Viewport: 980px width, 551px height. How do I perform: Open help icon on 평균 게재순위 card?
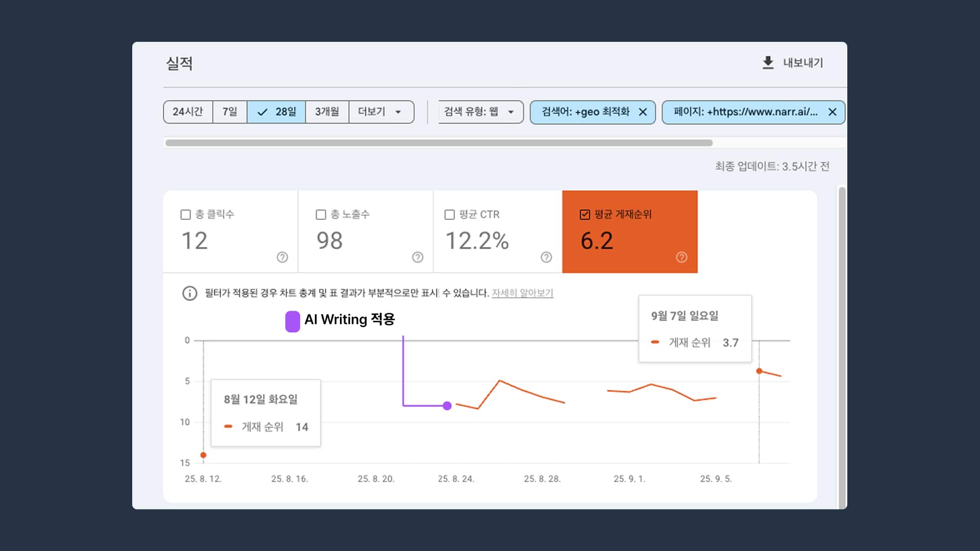681,257
